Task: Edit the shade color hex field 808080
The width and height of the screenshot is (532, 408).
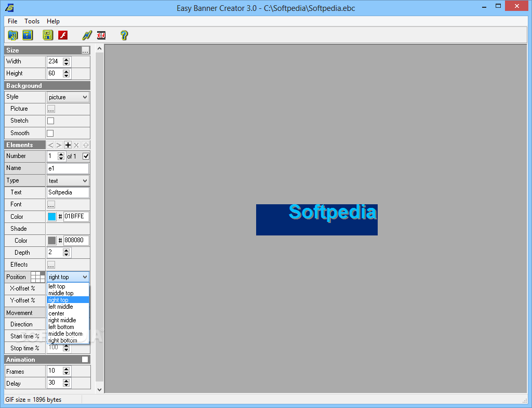Action: (76, 241)
